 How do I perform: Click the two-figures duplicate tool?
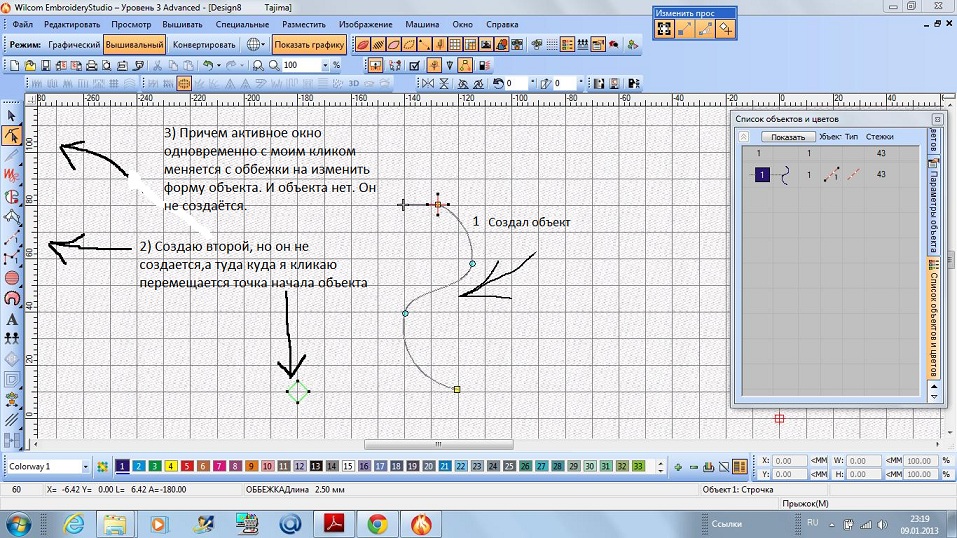click(x=12, y=338)
